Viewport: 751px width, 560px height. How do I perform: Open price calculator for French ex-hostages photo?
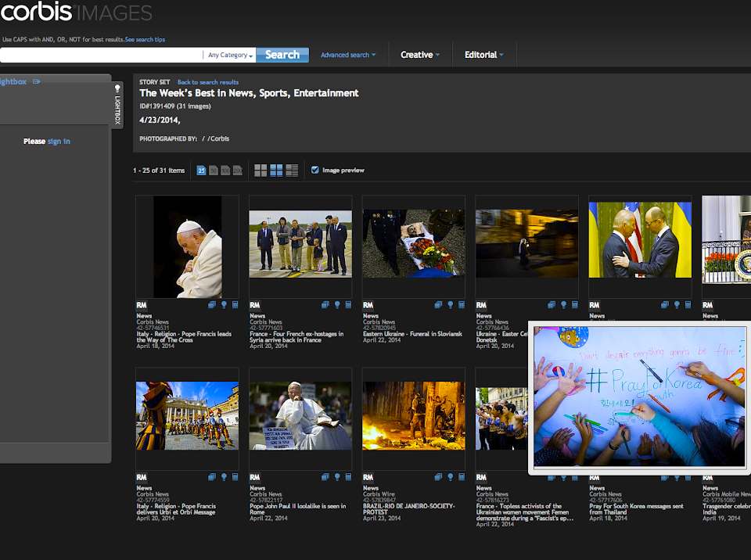tap(348, 305)
